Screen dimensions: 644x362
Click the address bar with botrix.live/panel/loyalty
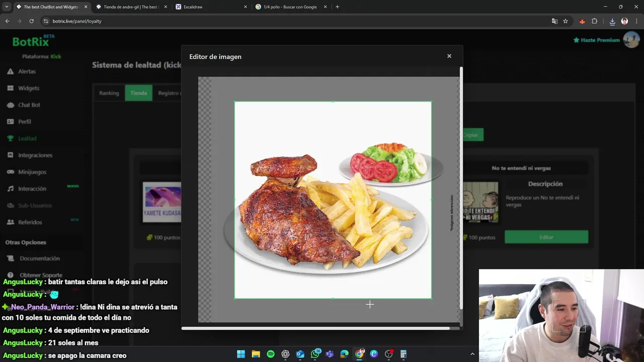tap(297, 21)
